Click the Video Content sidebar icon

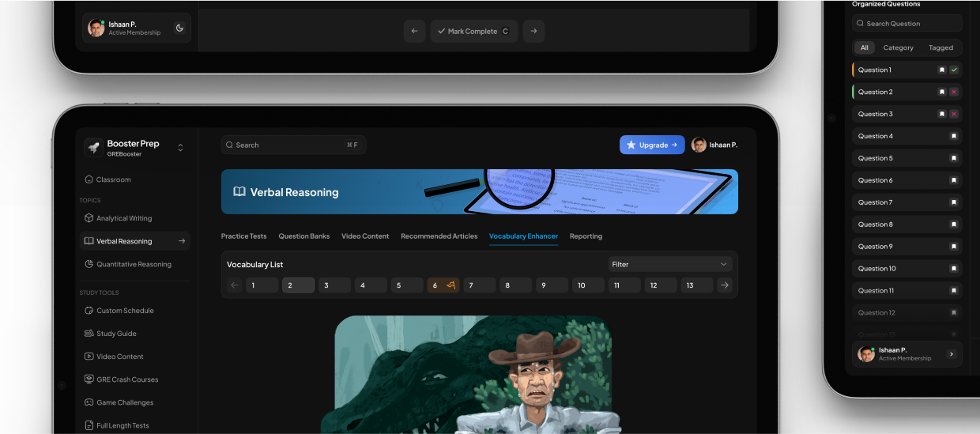89,357
